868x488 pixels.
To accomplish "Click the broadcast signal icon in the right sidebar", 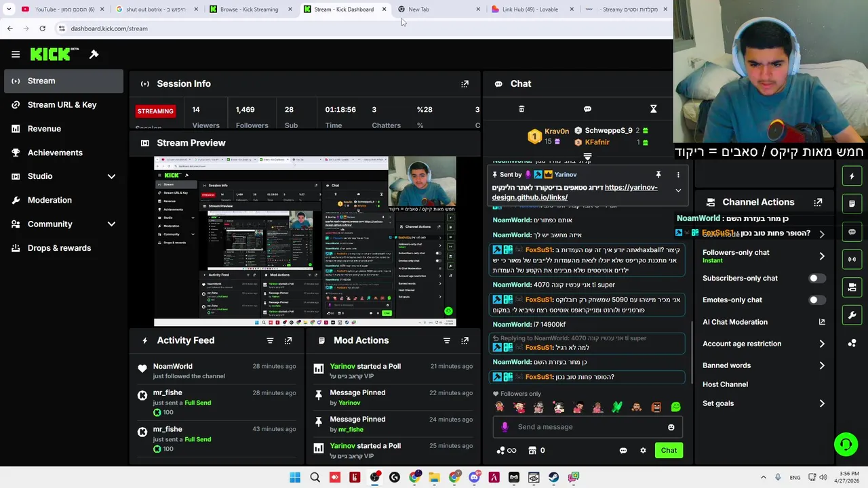I will (852, 259).
